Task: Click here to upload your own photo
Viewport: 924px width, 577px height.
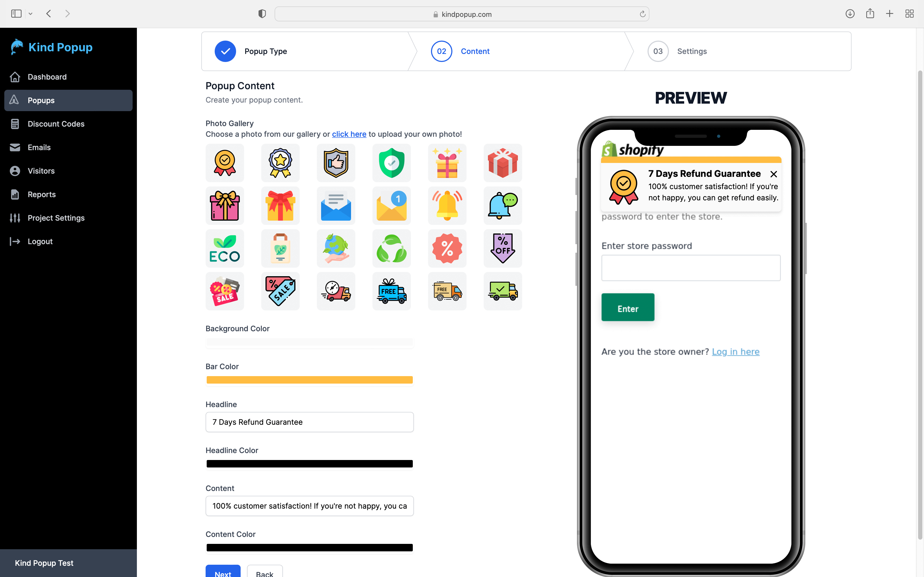Action: click(349, 134)
